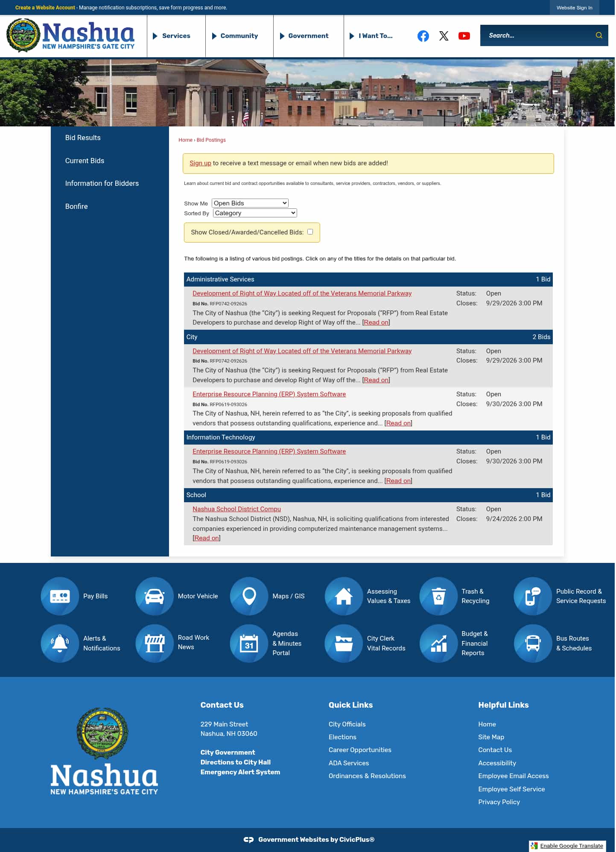Click the Create a Website Account link
Viewport: 616px width, 852px height.
tap(45, 8)
